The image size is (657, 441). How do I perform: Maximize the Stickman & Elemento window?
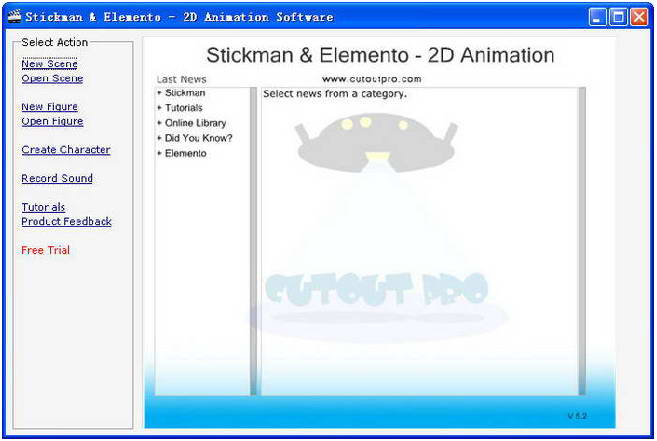click(618, 17)
